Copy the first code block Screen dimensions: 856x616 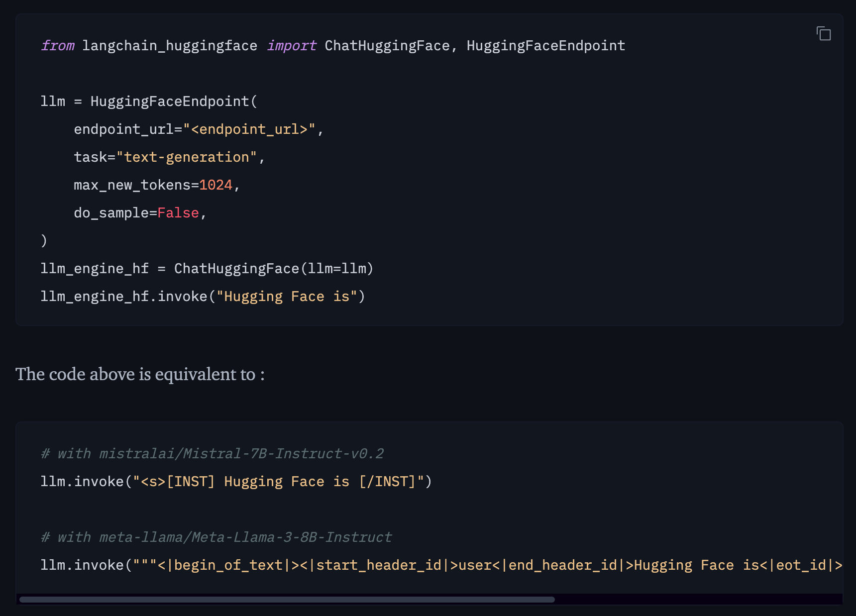(824, 34)
